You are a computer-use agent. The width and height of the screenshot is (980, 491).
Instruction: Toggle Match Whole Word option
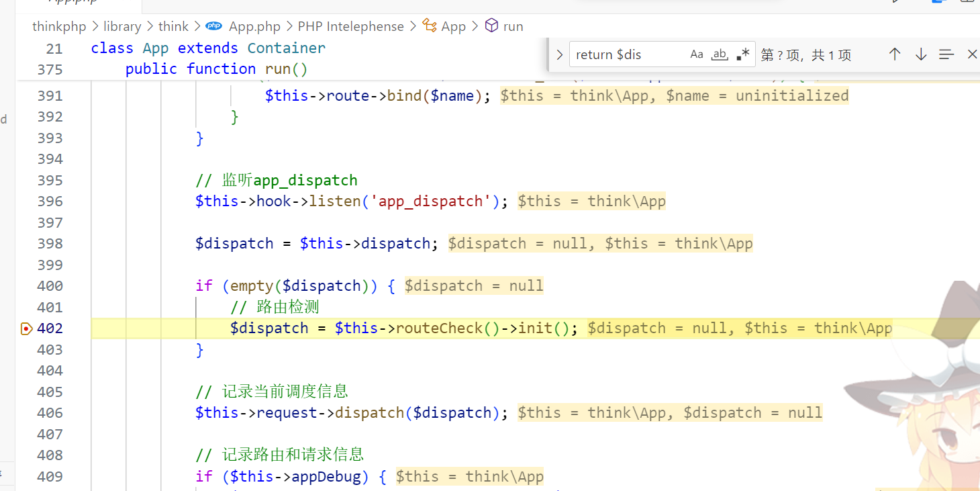720,54
